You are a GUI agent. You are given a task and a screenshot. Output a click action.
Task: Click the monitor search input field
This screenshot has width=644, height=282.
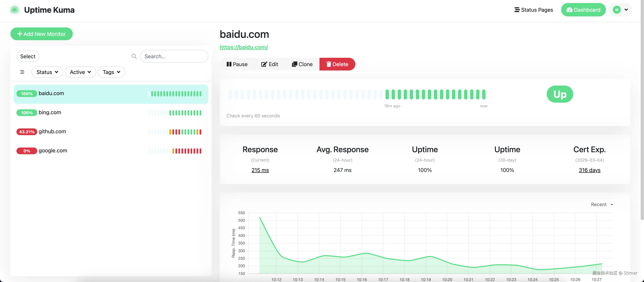pos(174,56)
